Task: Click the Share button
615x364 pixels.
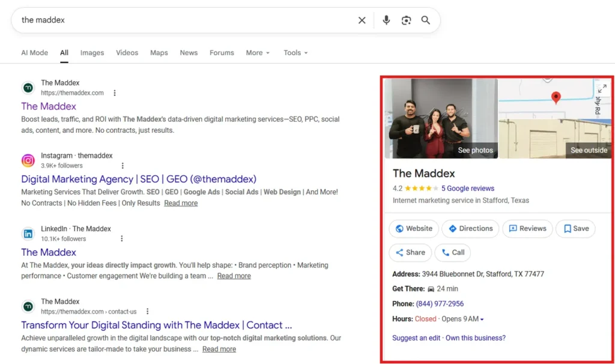Action: (410, 253)
